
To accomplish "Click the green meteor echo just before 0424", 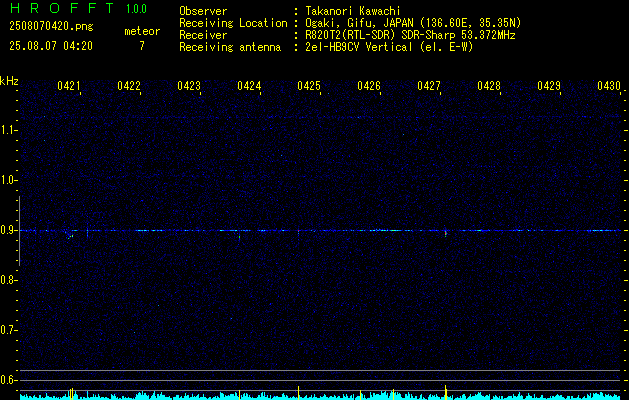I will (239, 237).
